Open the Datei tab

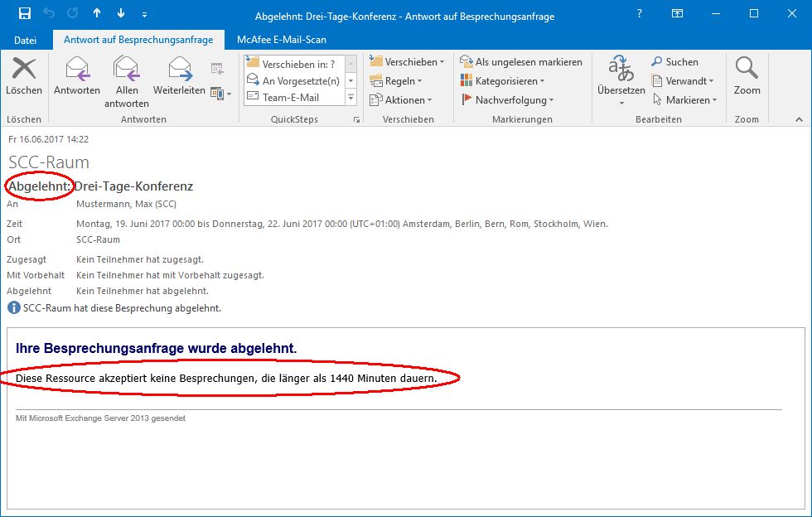click(x=26, y=40)
